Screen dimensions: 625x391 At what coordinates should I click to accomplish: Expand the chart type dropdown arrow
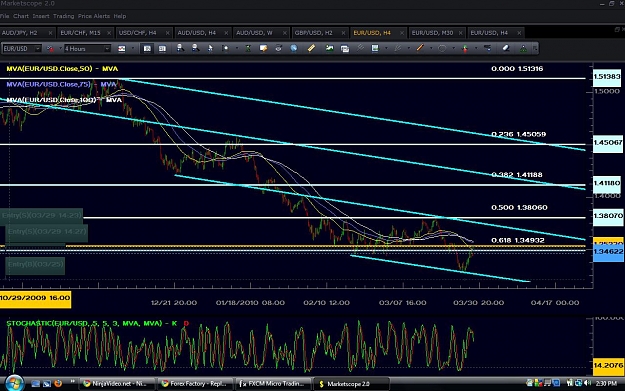pos(133,49)
